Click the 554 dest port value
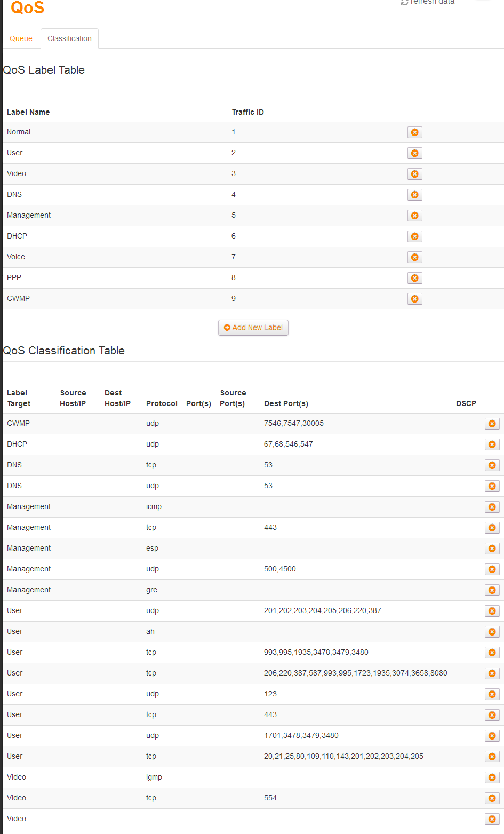 point(270,798)
